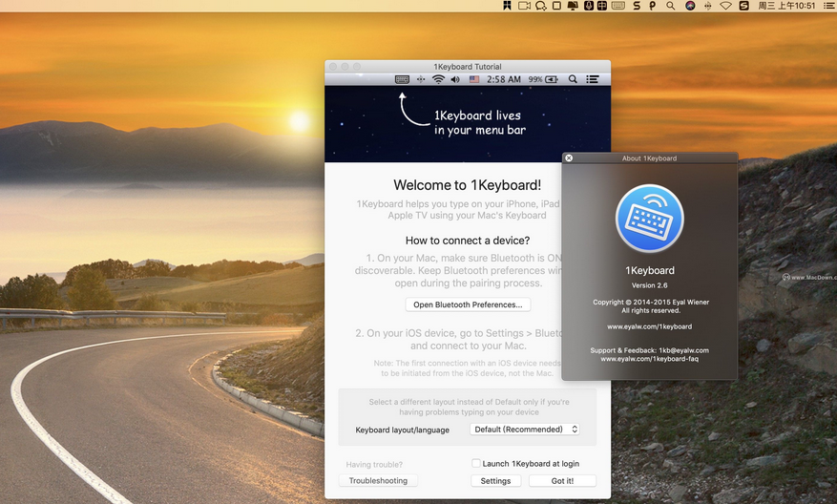Click the video camera icon in the menu bar
Image resolution: width=837 pixels, height=504 pixels.
(524, 6)
